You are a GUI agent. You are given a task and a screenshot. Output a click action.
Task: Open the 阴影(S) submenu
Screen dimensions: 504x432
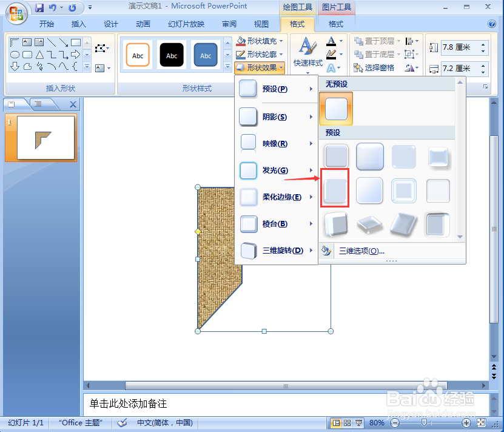[x=277, y=116]
